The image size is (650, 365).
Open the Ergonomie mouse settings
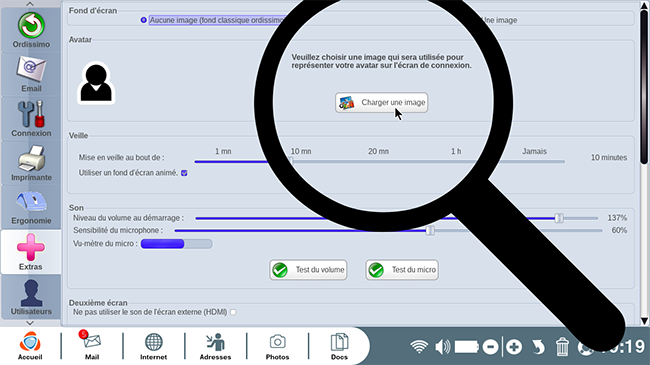(31, 207)
